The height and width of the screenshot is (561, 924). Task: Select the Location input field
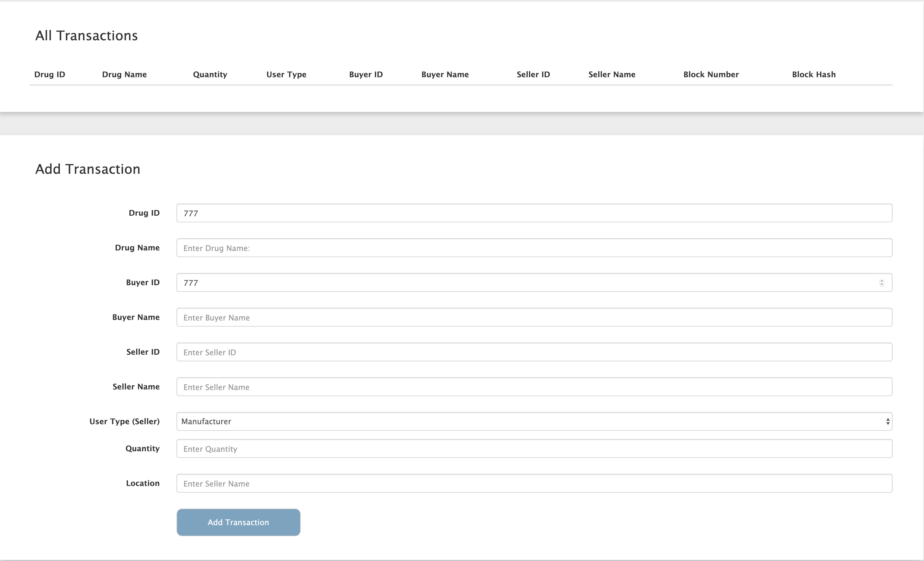[534, 483]
